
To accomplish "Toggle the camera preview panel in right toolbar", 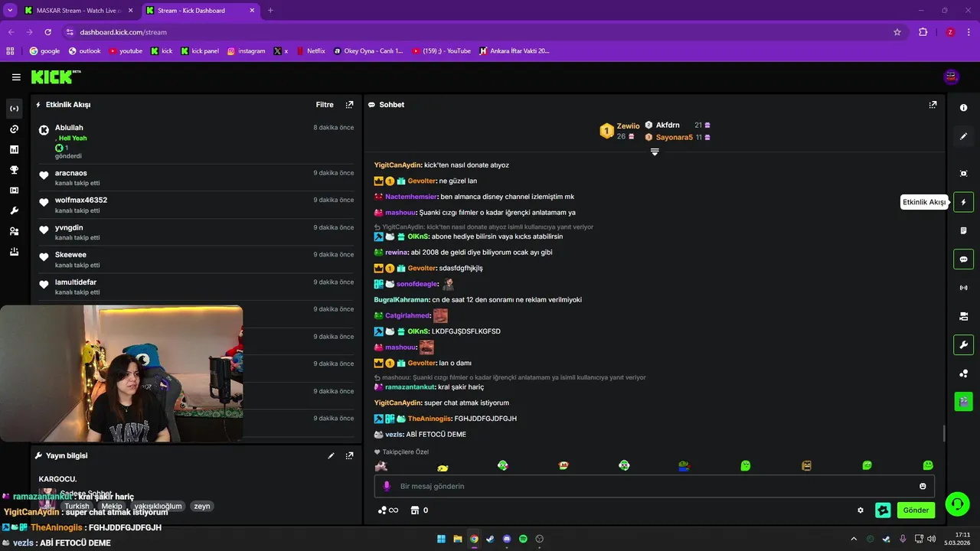I will coord(963,316).
